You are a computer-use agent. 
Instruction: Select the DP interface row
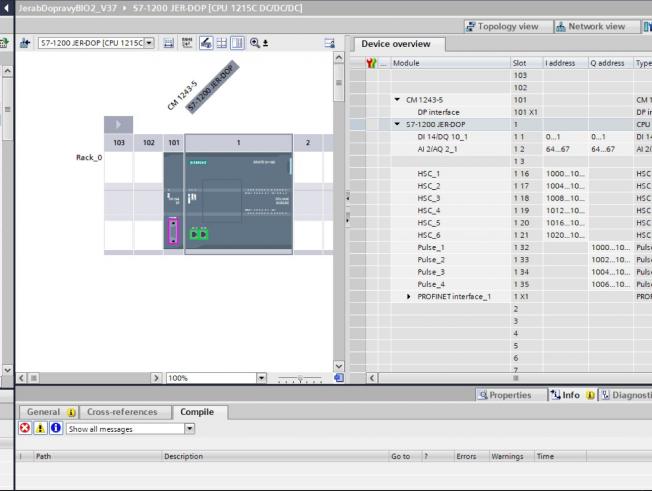(x=501, y=112)
